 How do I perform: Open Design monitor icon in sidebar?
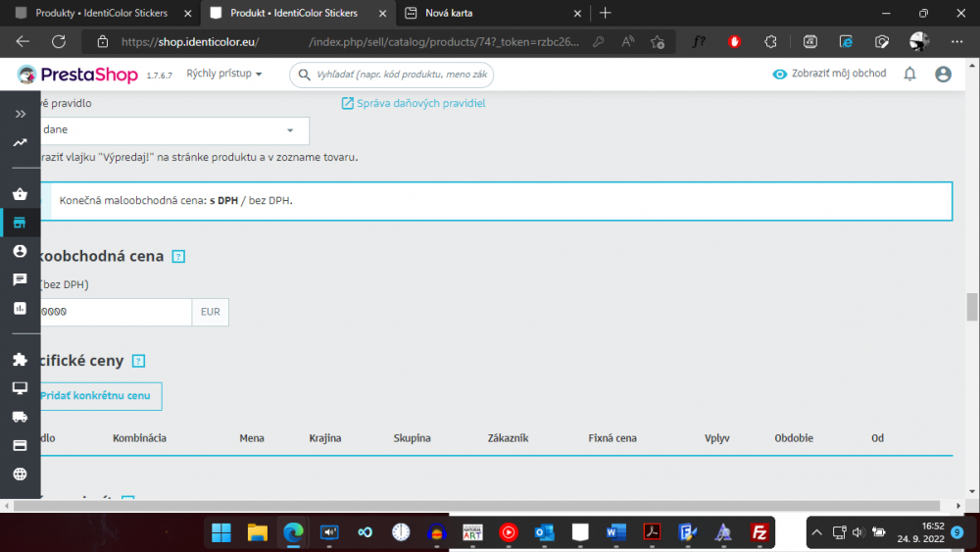coord(20,388)
